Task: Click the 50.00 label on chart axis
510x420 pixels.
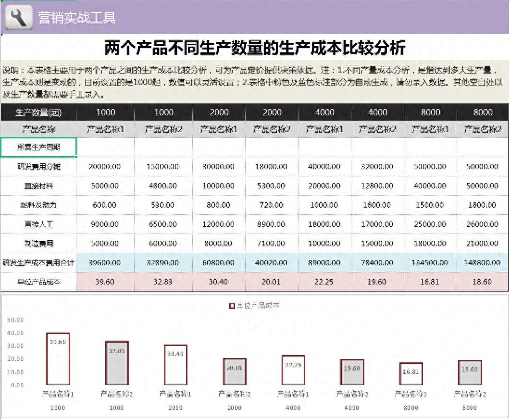Action: [x=16, y=320]
